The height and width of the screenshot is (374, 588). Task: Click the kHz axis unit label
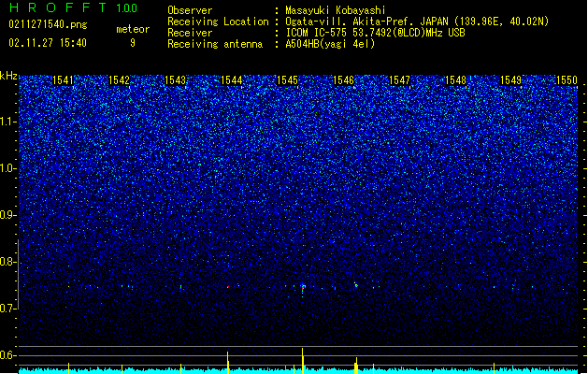(8, 76)
